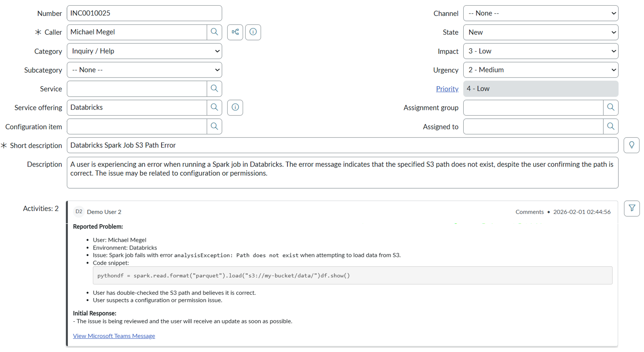Screen dimensions: 644x352
Task: Change the State dropdown value
Action: [x=541, y=32]
